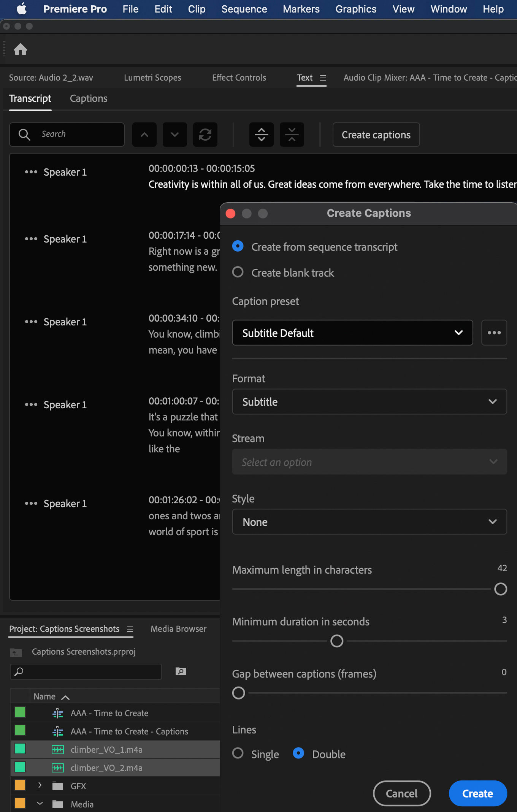Open the Format dropdown
Screen dimensions: 517x812
[x=369, y=401]
